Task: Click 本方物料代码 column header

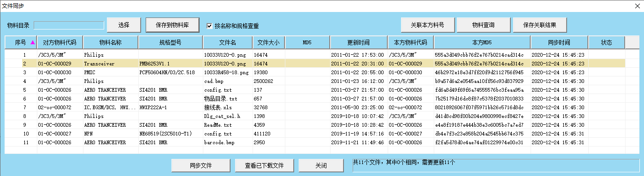Action: tap(411, 42)
